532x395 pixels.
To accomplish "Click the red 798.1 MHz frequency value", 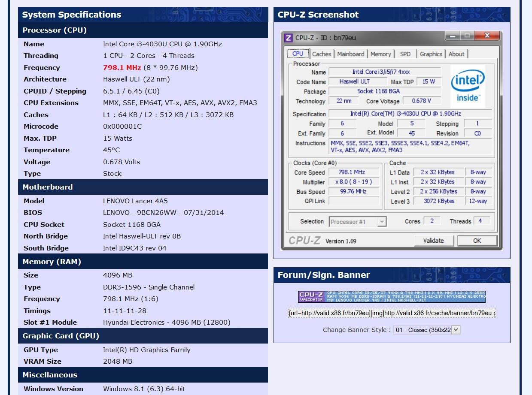I will (x=122, y=68).
